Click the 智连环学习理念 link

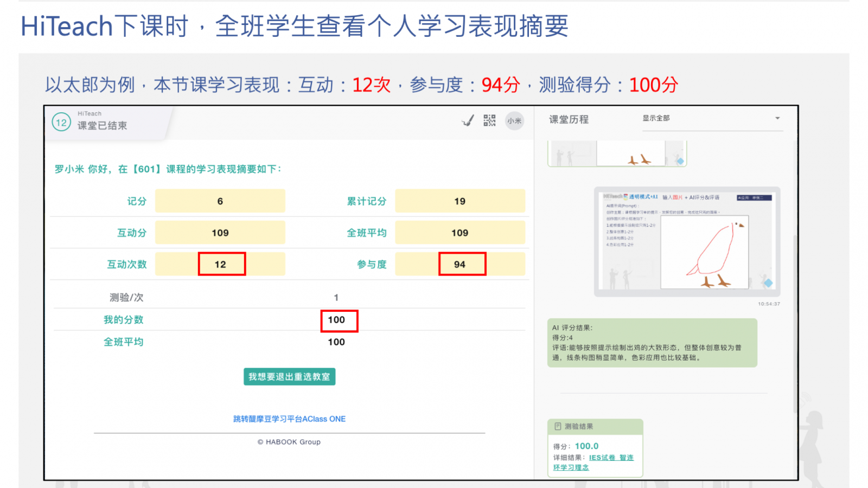570,467
